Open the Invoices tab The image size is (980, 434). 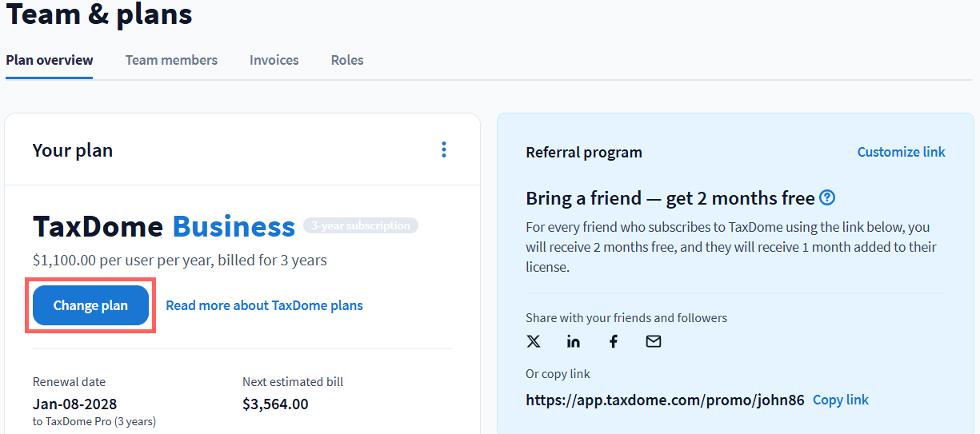274,60
